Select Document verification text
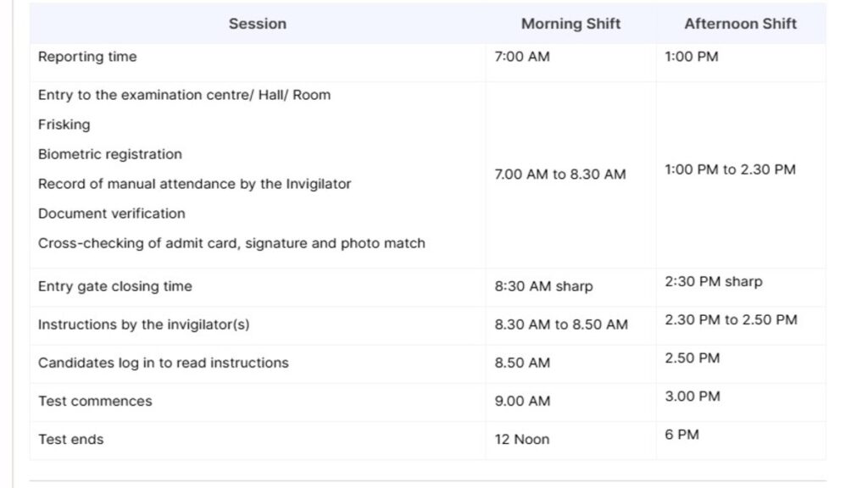This screenshot has width=868, height=488. coord(111,213)
